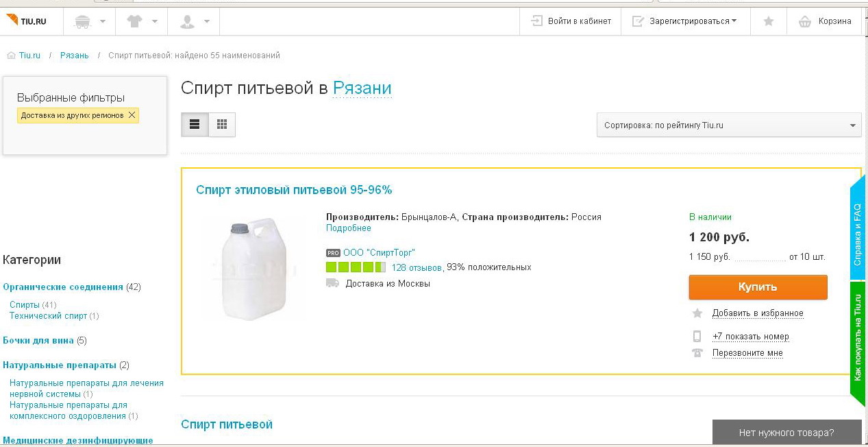Click the phone icon показать номер
This screenshot has width=868, height=447.
click(x=697, y=337)
